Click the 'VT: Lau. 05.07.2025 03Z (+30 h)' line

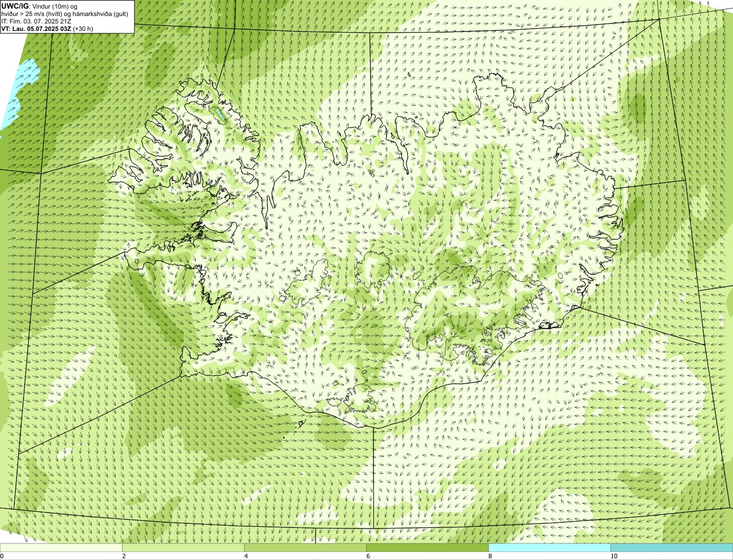(x=47, y=29)
